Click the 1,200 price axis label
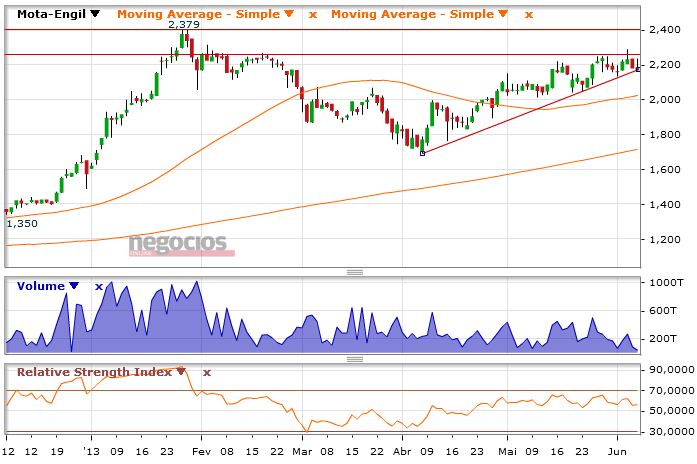 (665, 240)
